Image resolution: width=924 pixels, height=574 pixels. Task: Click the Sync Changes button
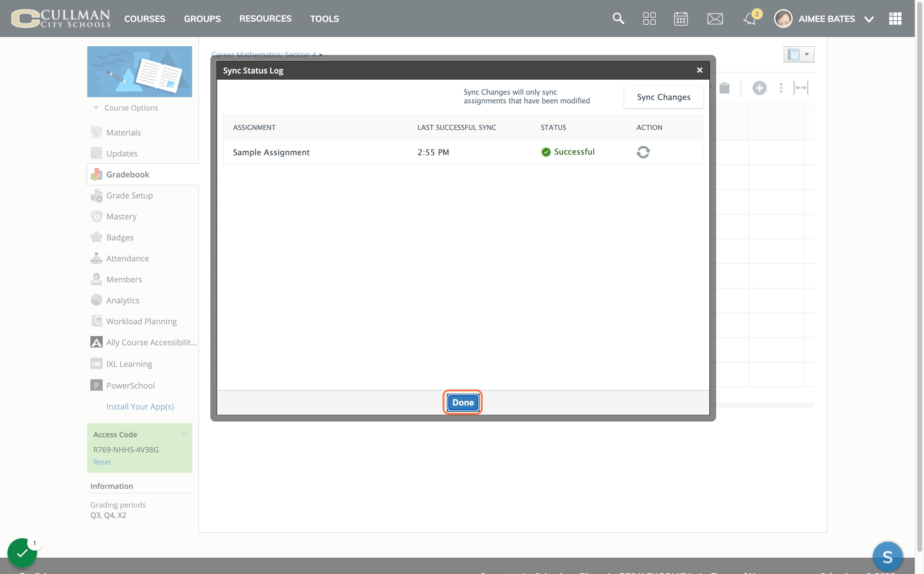click(663, 97)
